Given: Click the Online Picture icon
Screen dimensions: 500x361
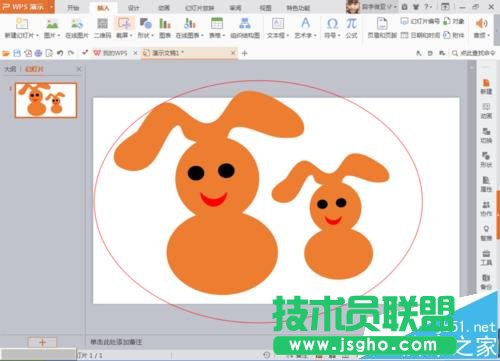Looking at the screenshot, I should (x=77, y=24).
